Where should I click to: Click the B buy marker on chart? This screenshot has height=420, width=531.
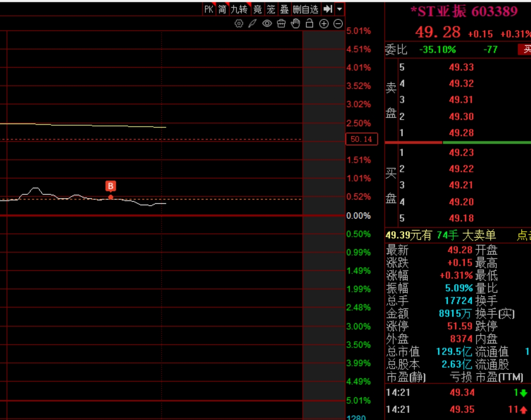111,186
